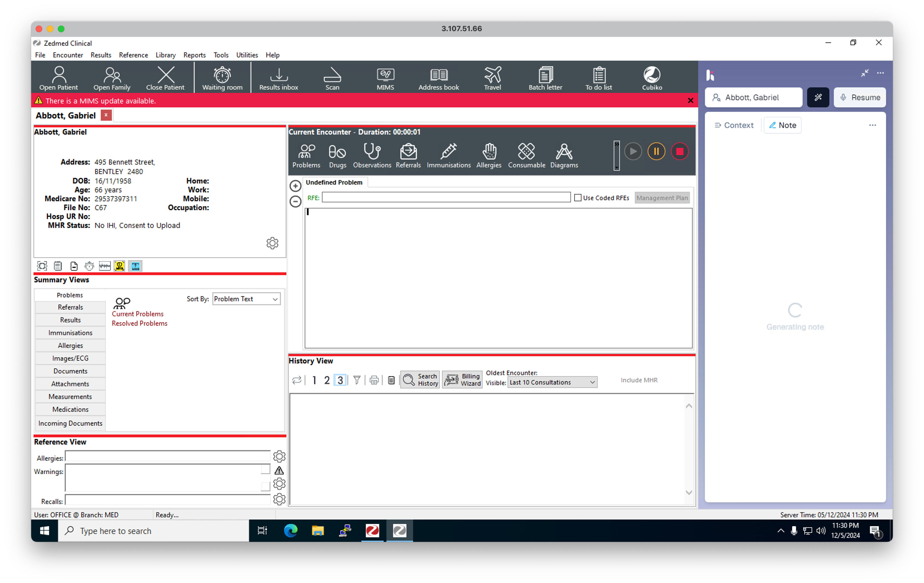This screenshot has height=583, width=924.
Task: Click the Resume recording button
Action: pyautogui.click(x=860, y=98)
